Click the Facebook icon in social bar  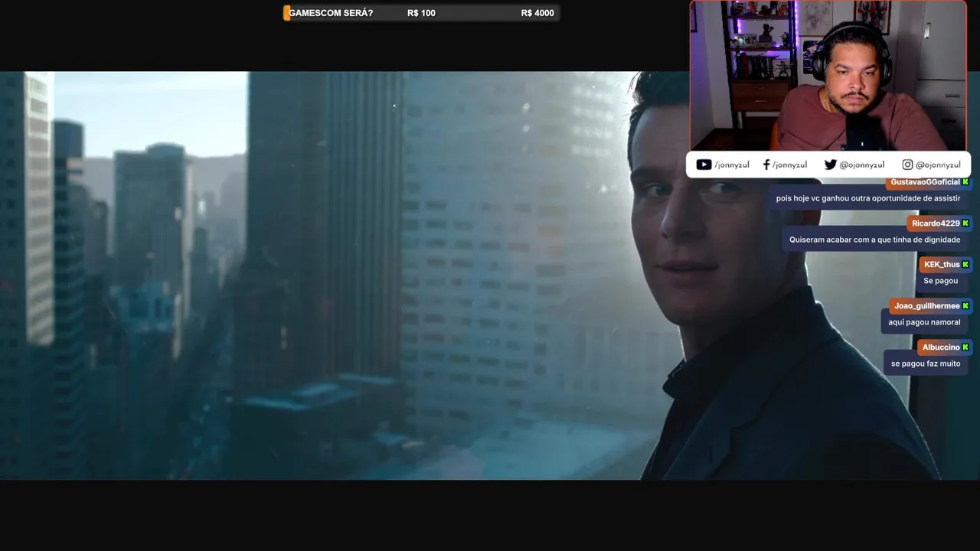[766, 165]
